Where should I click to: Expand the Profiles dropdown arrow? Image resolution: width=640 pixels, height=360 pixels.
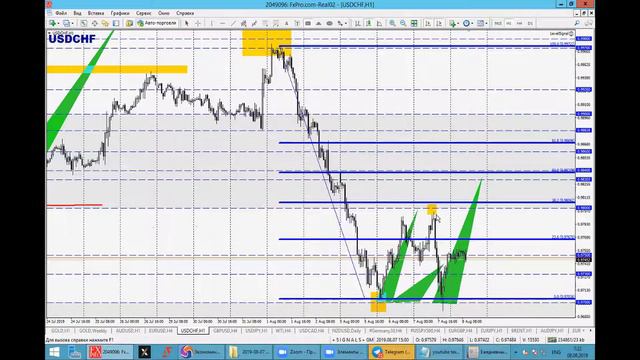point(72,23)
